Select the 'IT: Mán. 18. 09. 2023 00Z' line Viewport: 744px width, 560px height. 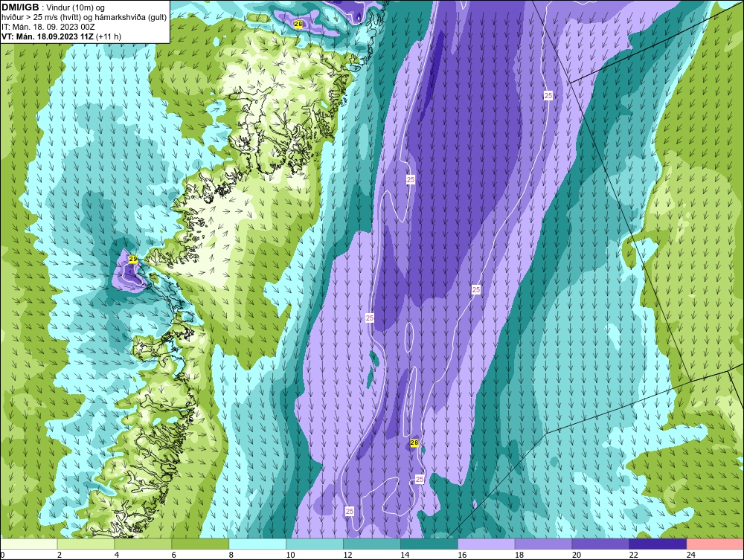(48, 27)
